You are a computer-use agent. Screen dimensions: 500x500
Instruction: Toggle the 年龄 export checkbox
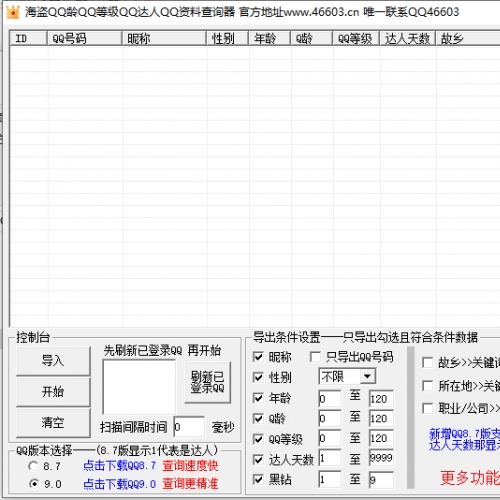[x=258, y=398]
